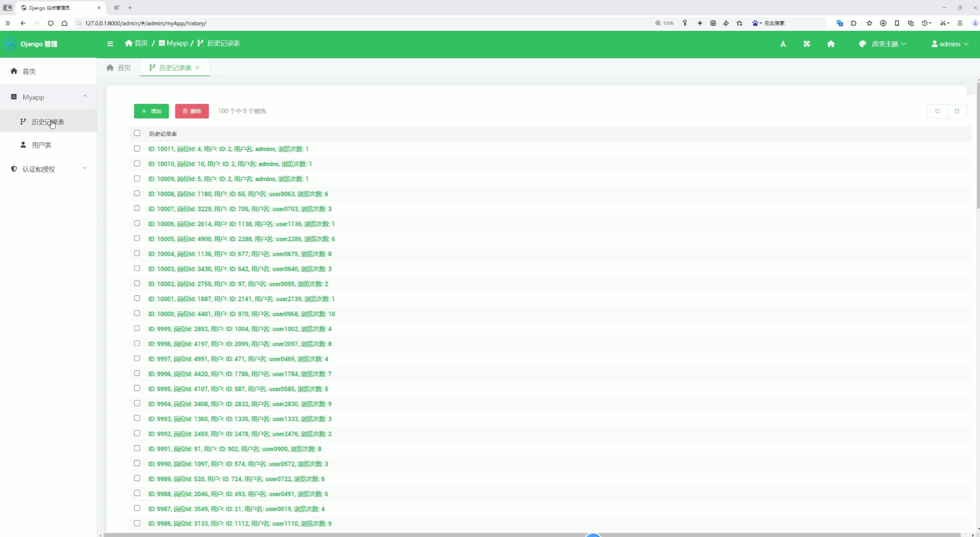Viewport: 980px width, 537px height.
Task: Click the open-in-new-tab icon above the list
Action: point(957,111)
